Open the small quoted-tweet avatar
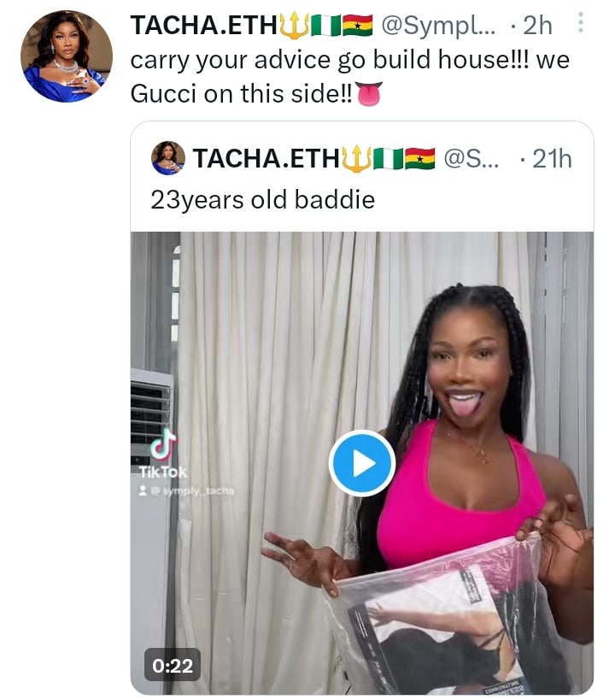Viewport: 615px width, 700px height. click(167, 158)
